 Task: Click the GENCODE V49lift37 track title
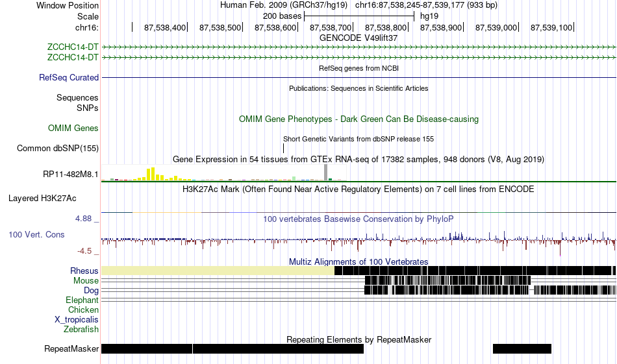pos(359,38)
